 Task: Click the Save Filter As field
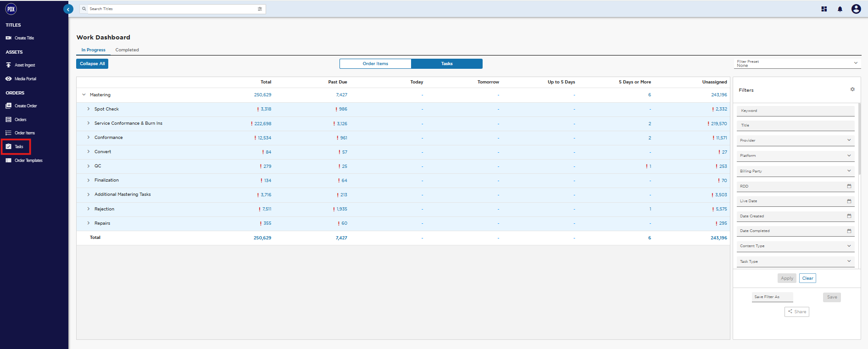click(773, 297)
